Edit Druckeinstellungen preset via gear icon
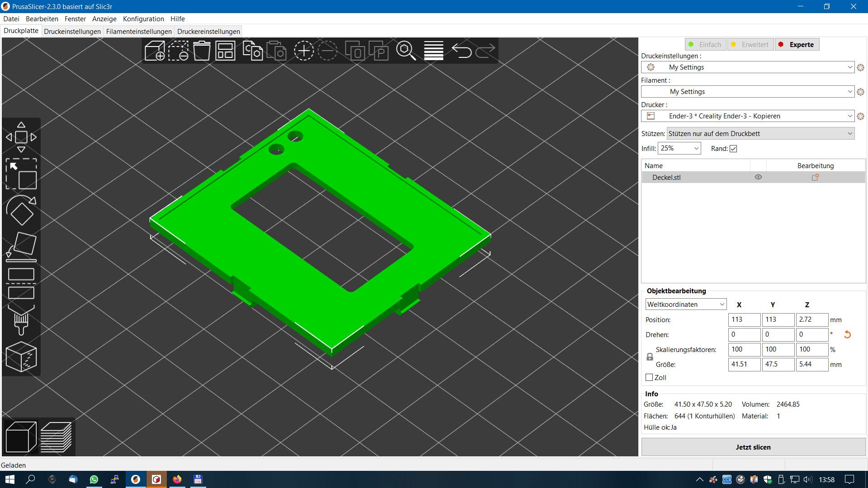 (x=860, y=67)
